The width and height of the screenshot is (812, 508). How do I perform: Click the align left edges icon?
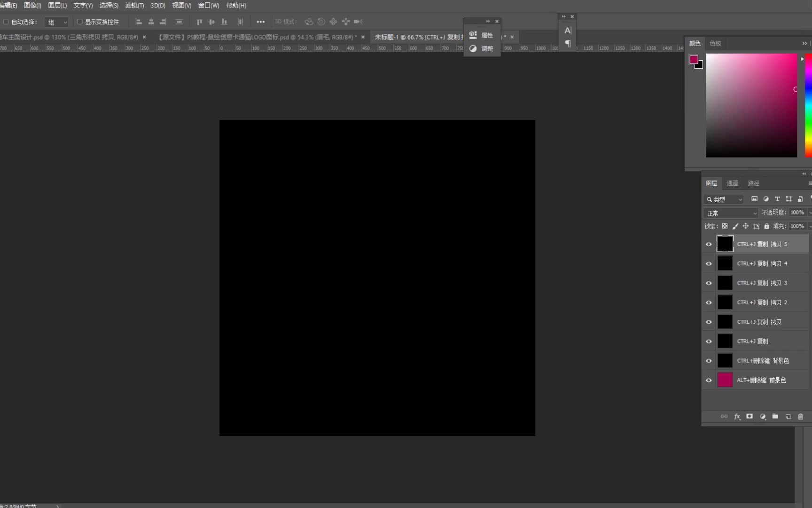139,22
